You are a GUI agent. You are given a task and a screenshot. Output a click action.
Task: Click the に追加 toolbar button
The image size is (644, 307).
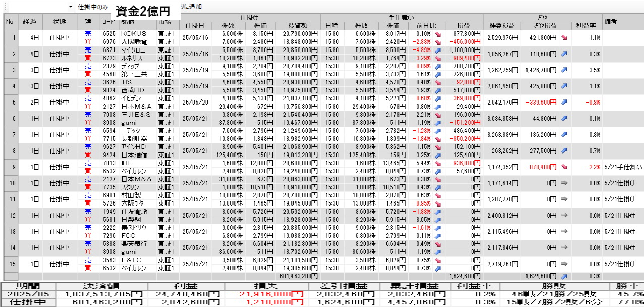coord(192,7)
